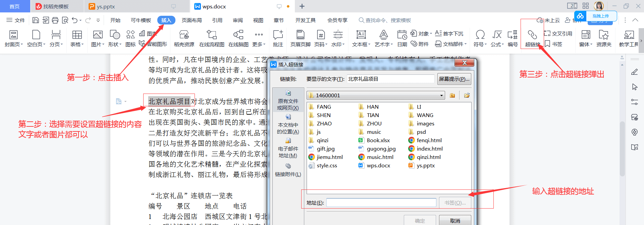Expand the 14600001 folder dropdown

coord(441,96)
